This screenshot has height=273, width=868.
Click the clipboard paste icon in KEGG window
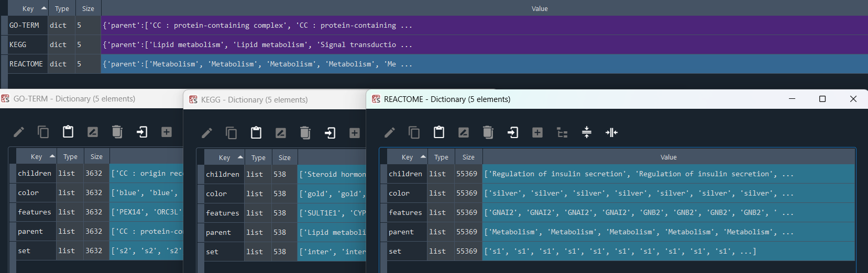click(256, 133)
